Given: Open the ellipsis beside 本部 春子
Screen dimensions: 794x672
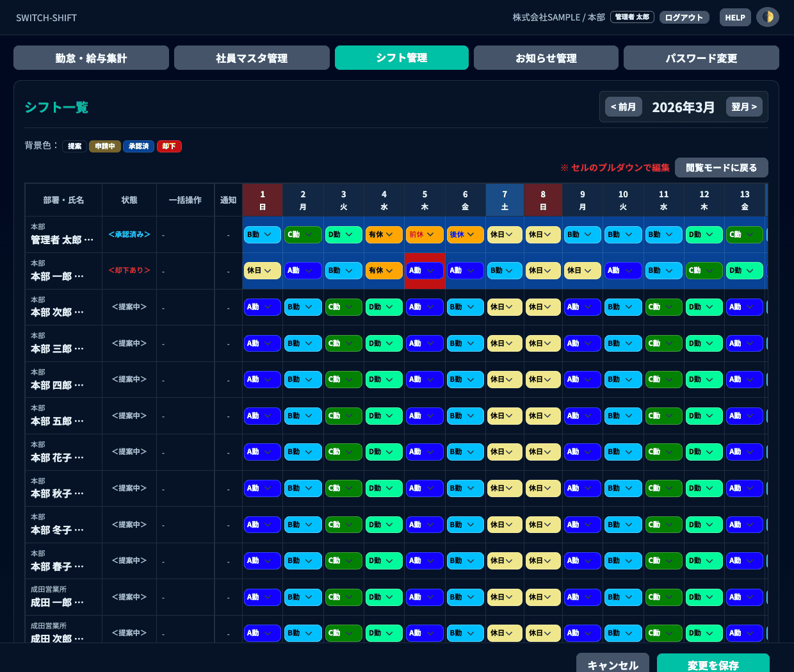Looking at the screenshot, I should pyautogui.click(x=79, y=567).
